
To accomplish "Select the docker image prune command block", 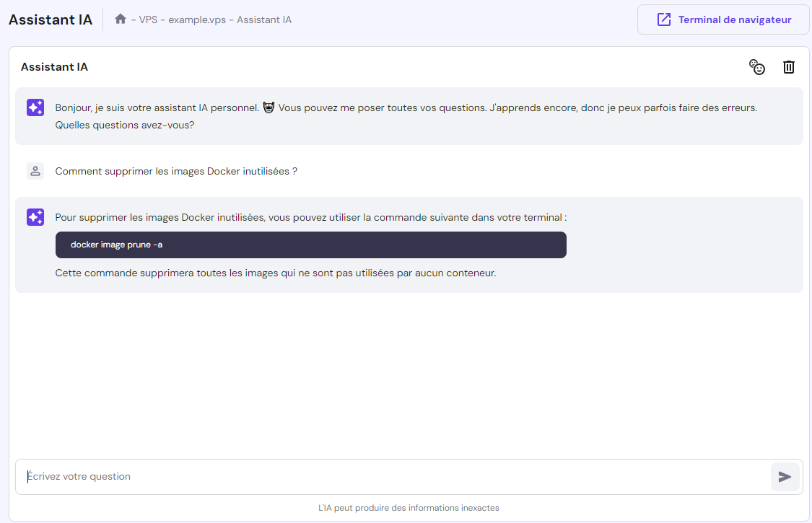I will [310, 245].
